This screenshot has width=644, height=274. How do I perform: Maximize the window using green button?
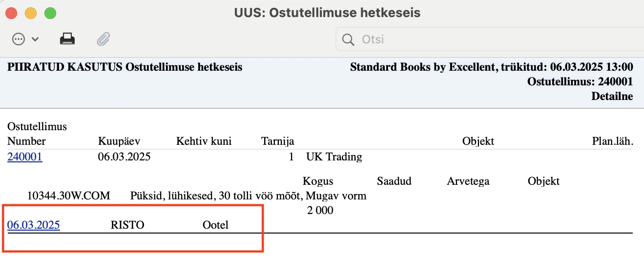[50, 13]
